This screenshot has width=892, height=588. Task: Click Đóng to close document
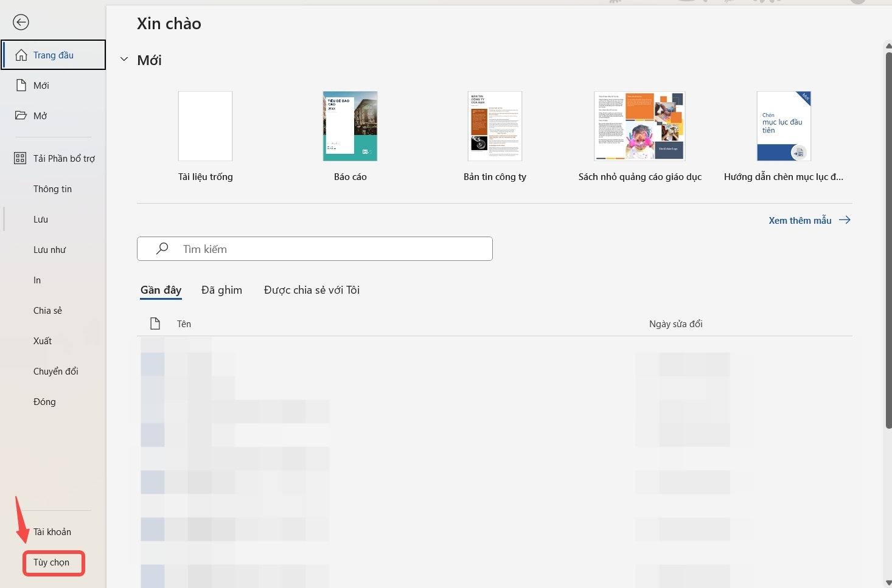coord(44,401)
